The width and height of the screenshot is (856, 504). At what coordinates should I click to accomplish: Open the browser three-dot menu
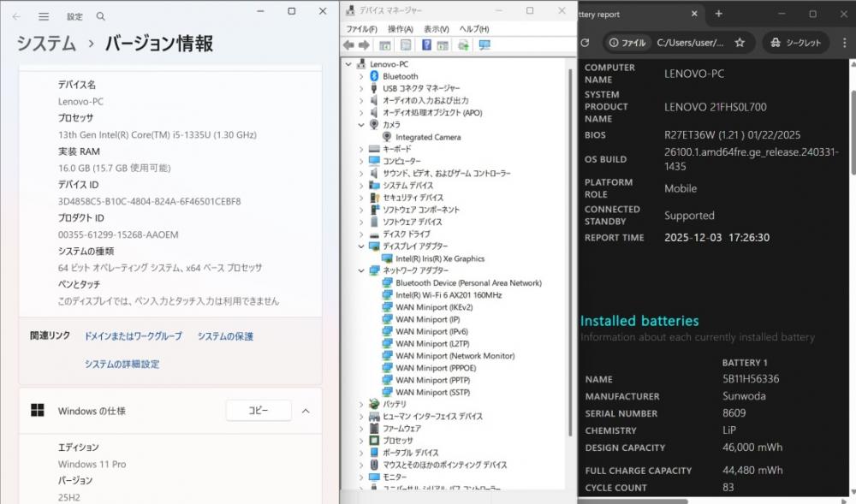pos(844,43)
